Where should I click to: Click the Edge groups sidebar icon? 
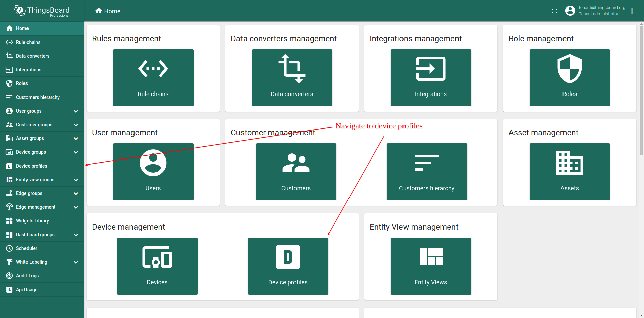[x=9, y=193]
